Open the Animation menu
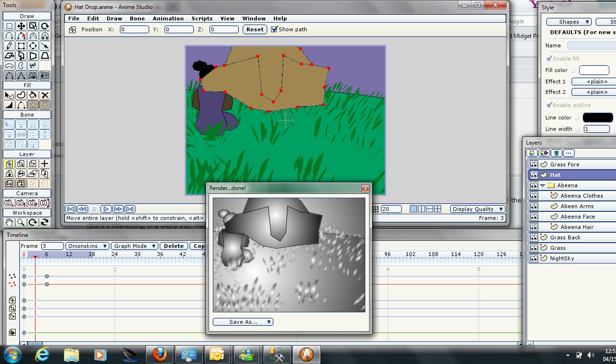The height and width of the screenshot is (364, 616). [x=168, y=18]
